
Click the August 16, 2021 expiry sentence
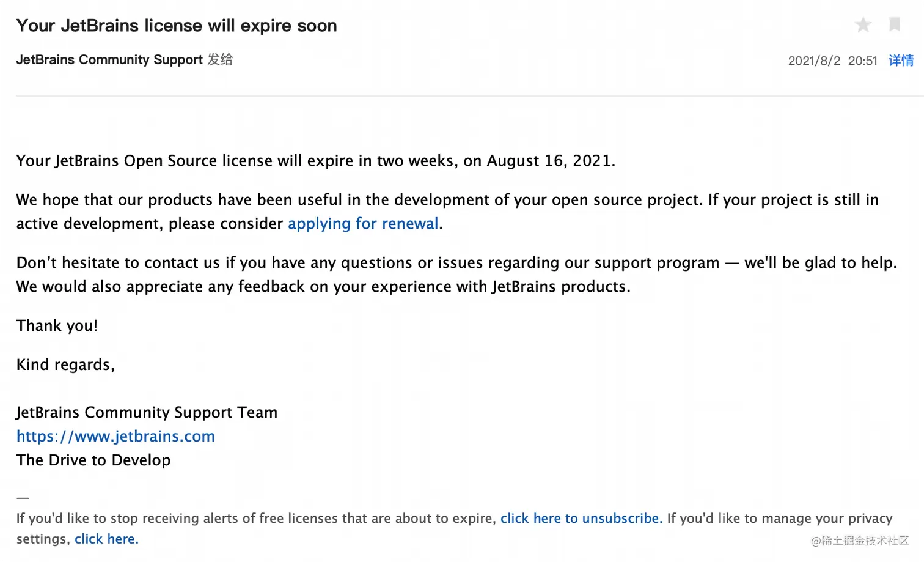click(315, 161)
